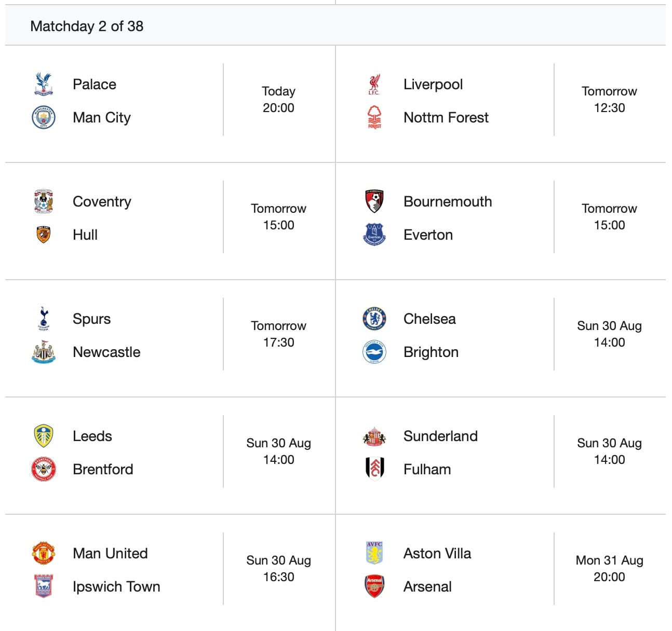Image resolution: width=672 pixels, height=631 pixels.
Task: Click the Coventry club crest
Action: (x=44, y=201)
